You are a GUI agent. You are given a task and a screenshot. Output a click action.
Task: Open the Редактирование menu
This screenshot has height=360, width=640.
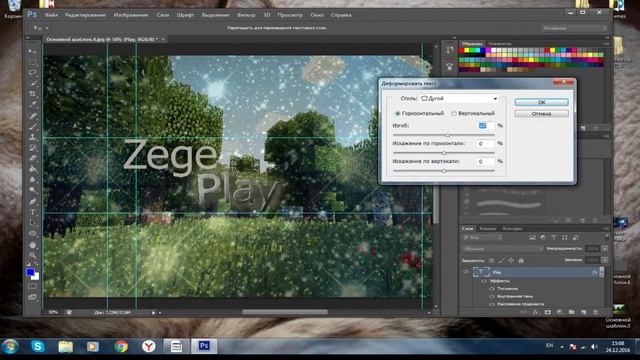click(x=85, y=15)
